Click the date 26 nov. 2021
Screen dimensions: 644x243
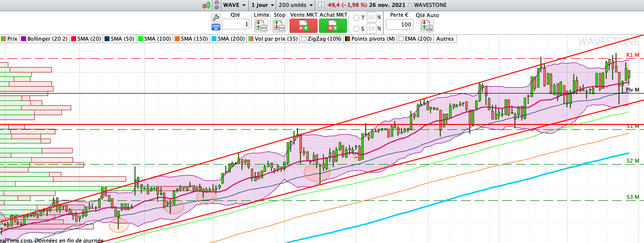tap(387, 5)
